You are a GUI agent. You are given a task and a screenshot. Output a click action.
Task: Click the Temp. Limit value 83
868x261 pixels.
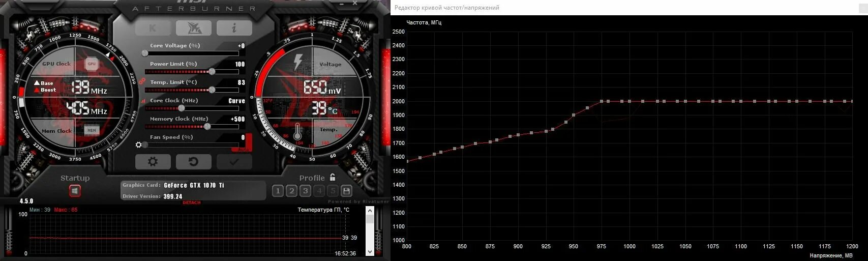242,82
